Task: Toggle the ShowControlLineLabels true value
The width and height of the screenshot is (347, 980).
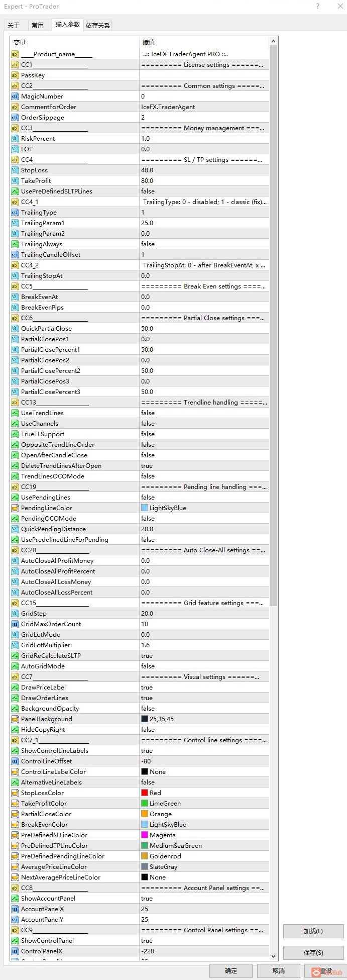Action: click(x=204, y=751)
